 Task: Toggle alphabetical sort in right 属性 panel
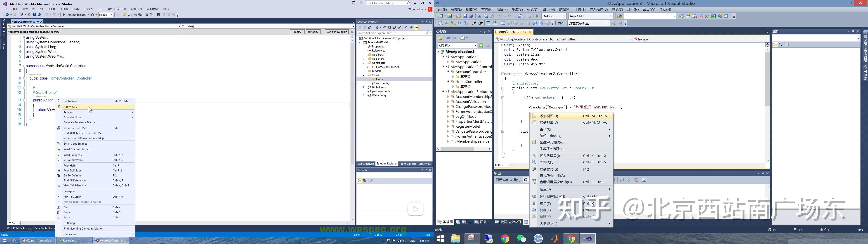click(780, 45)
